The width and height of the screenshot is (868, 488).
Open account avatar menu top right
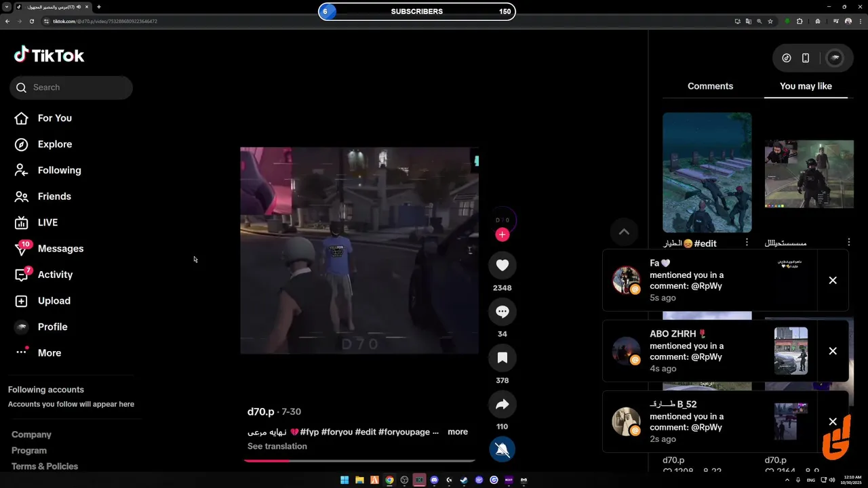click(835, 58)
